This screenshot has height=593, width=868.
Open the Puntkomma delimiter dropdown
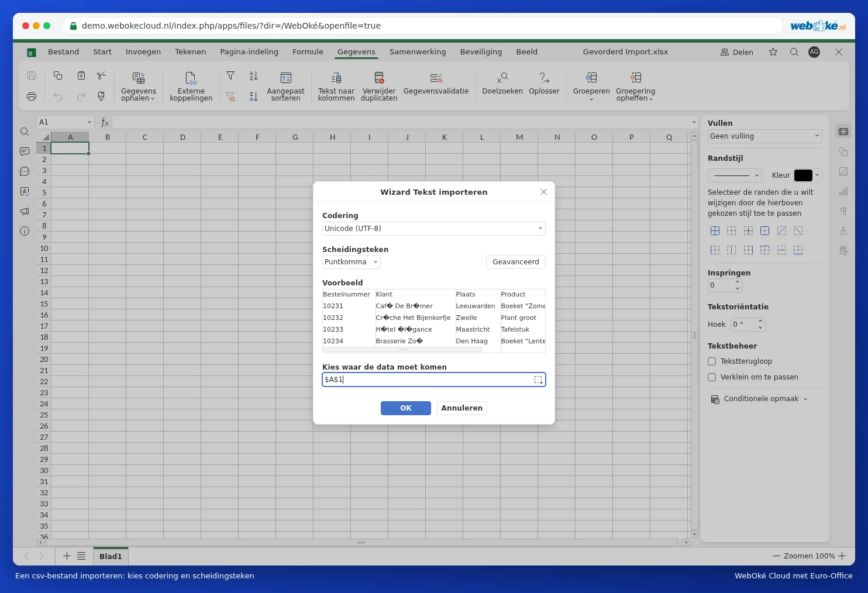tap(352, 262)
